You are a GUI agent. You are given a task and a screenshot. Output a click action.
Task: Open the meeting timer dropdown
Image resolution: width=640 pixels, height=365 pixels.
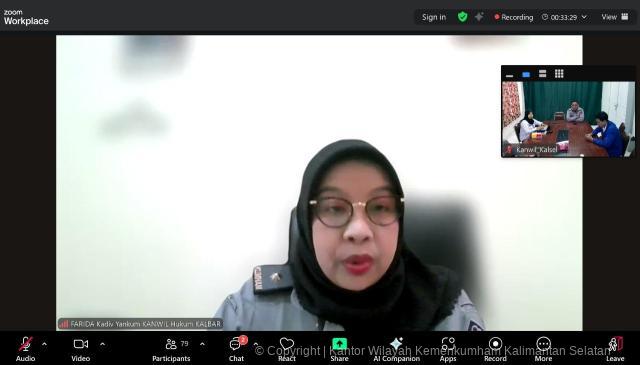584,17
